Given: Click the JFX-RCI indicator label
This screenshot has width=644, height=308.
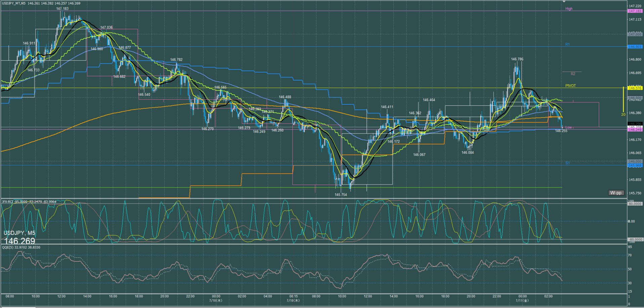Looking at the screenshot, I should pyautogui.click(x=8, y=202).
